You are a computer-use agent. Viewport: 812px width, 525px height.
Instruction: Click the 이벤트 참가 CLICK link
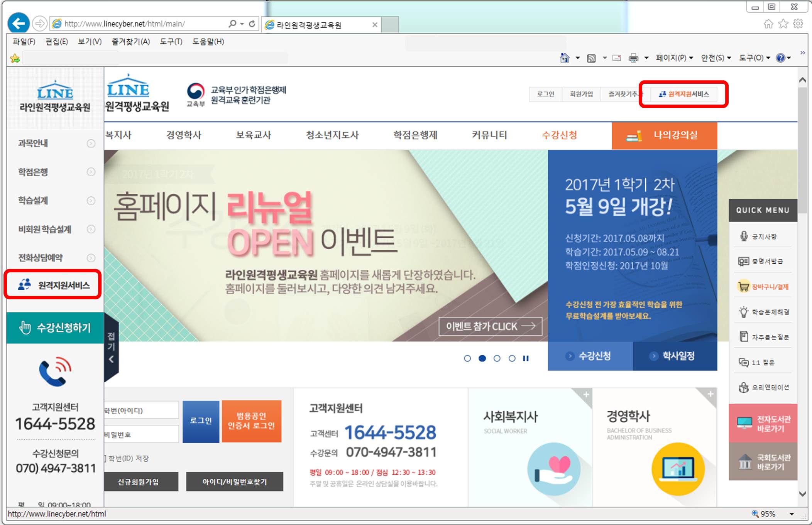[490, 326]
